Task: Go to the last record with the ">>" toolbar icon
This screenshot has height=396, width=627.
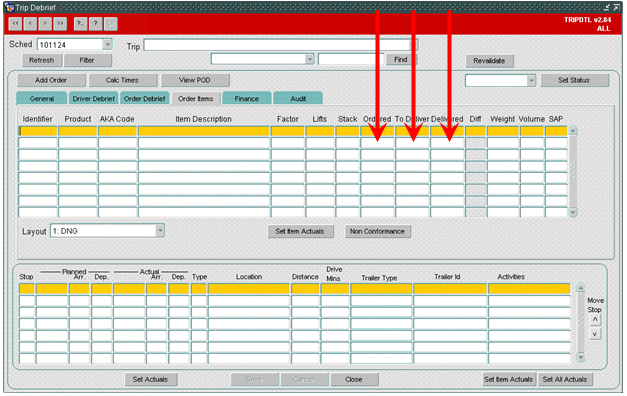Action: tap(60, 24)
